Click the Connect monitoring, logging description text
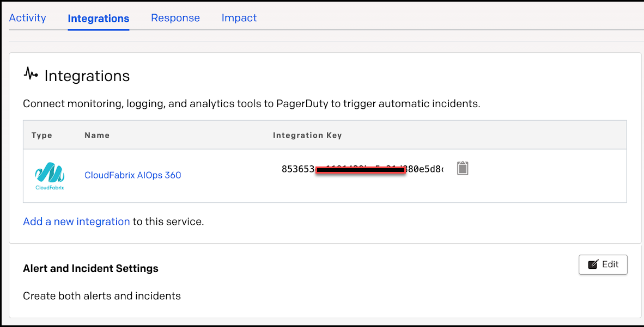This screenshot has height=327, width=644. 251,104
